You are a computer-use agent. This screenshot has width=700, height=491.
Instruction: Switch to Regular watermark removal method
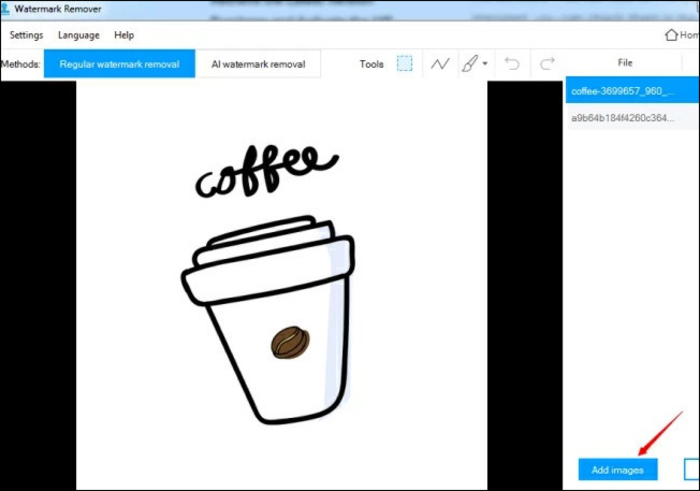coord(119,64)
